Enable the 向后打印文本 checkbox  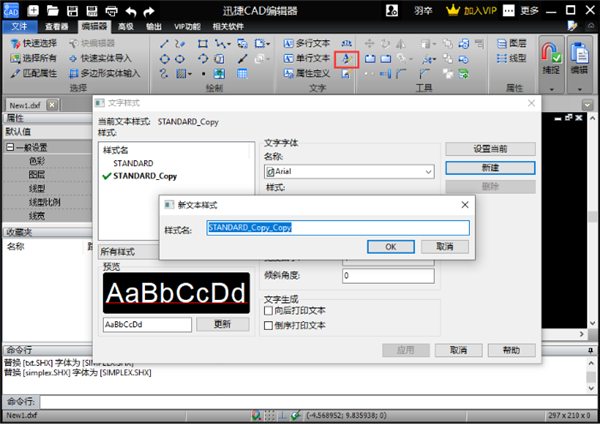click(x=268, y=310)
